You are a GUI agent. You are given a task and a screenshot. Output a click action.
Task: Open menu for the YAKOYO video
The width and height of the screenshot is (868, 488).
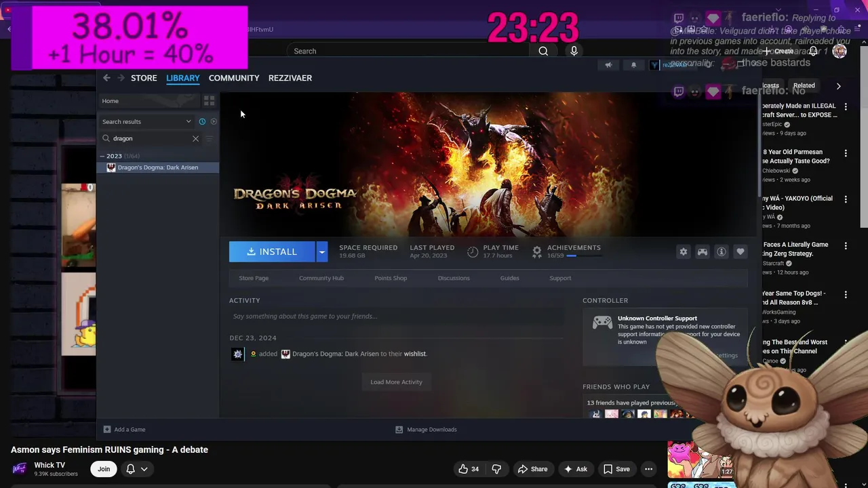coord(846,199)
